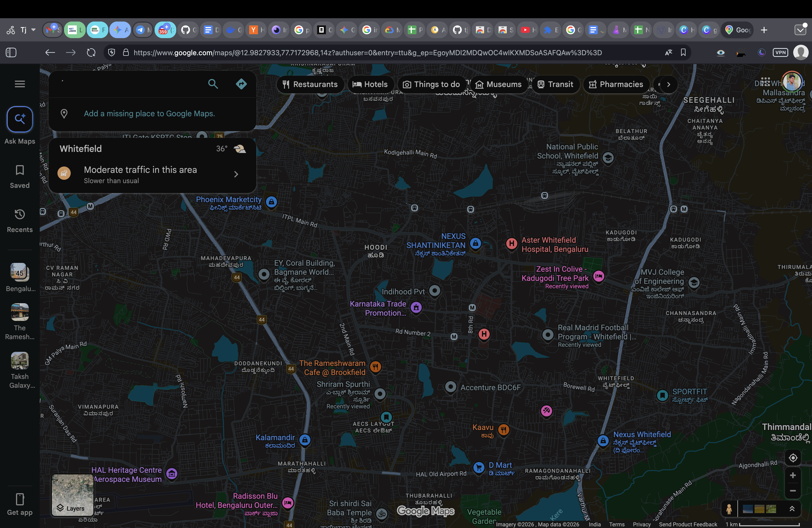Screen dimensions: 812x528
Task: Toggle the dark mode moon icon
Action: [x=761, y=52]
